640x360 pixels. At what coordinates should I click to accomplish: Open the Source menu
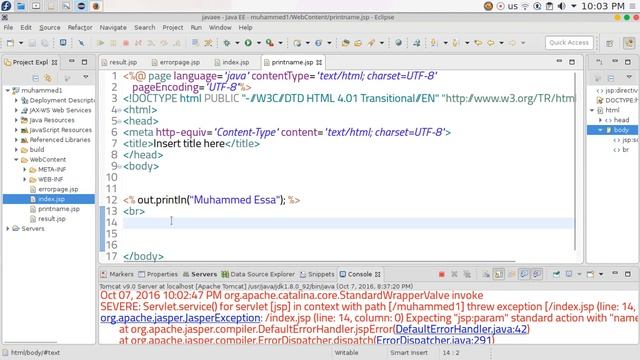(x=49, y=27)
